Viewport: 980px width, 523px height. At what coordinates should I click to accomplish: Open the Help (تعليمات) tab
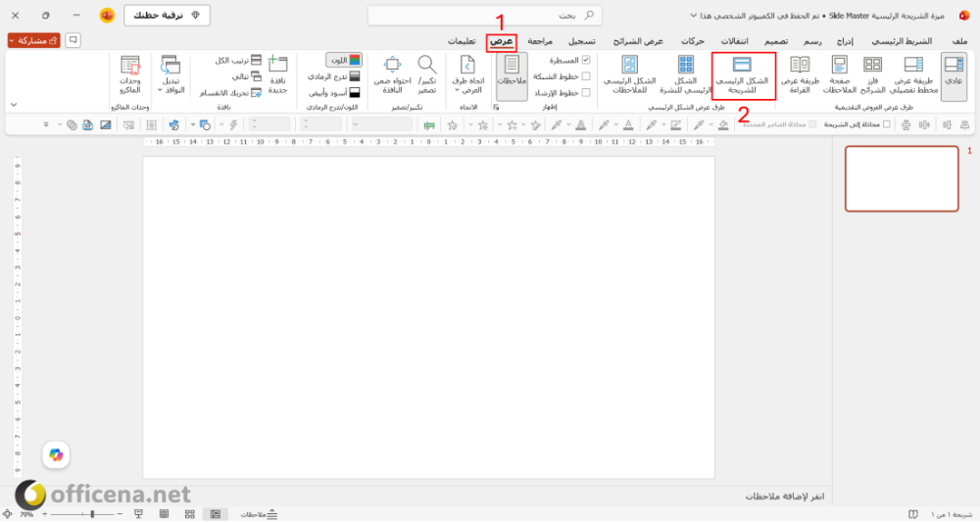click(462, 41)
